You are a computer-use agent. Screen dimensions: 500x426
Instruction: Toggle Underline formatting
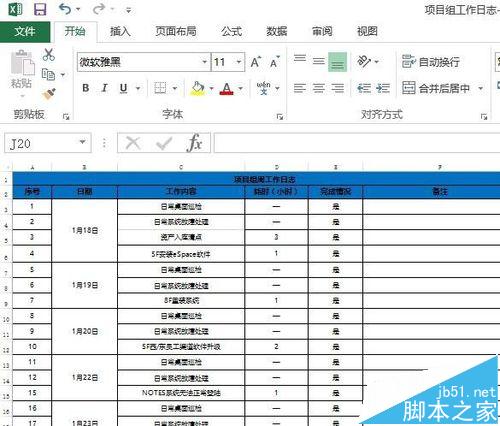[123, 88]
